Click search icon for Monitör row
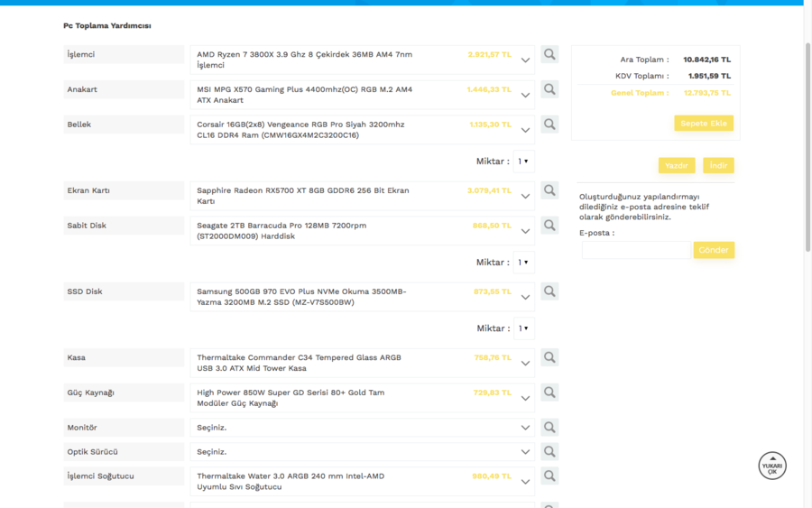 [x=549, y=428]
